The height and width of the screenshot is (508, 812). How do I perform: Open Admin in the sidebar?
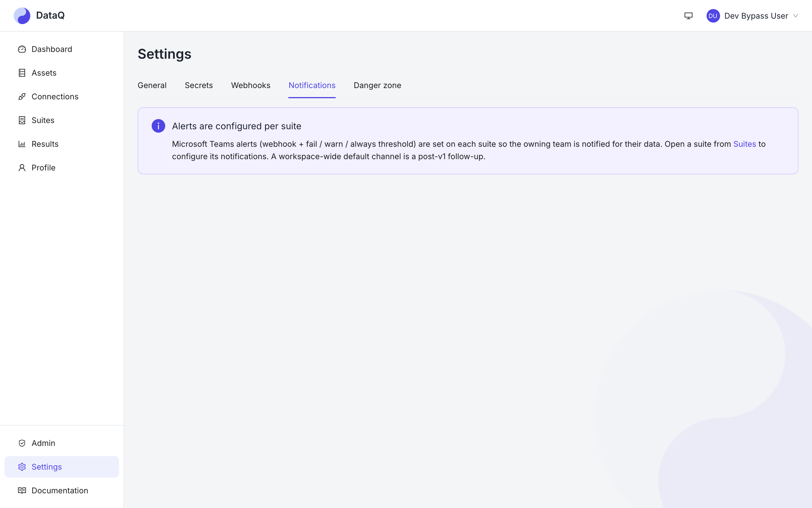tap(62, 443)
